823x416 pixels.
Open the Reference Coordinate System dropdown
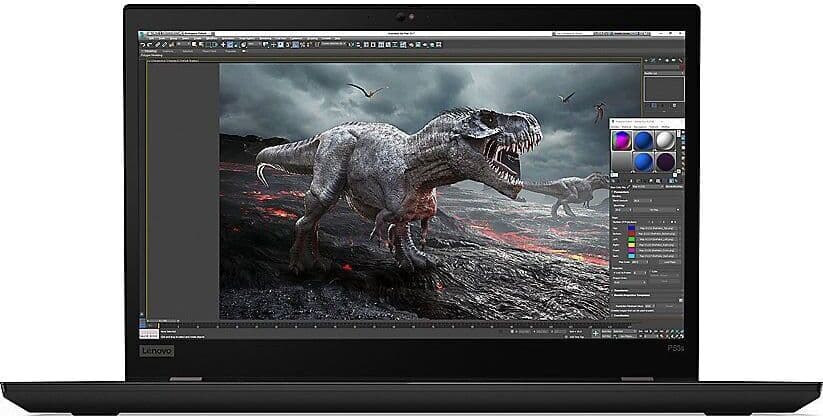pos(254,45)
